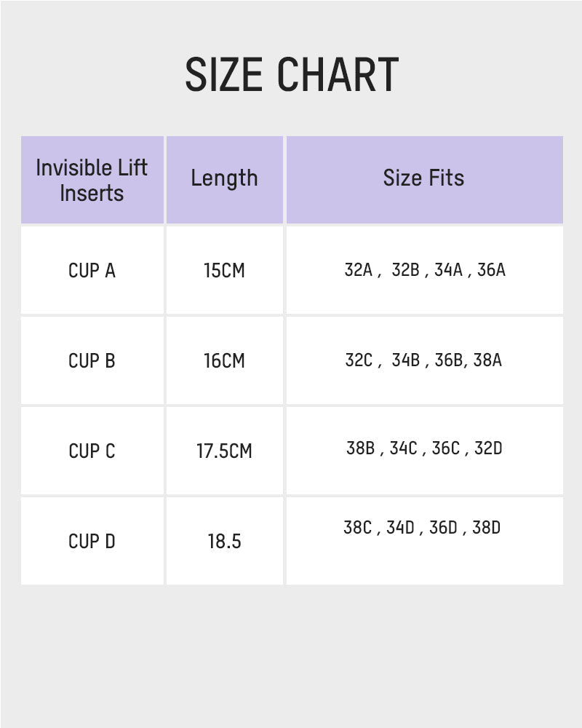Select the CUP C row label

(92, 451)
